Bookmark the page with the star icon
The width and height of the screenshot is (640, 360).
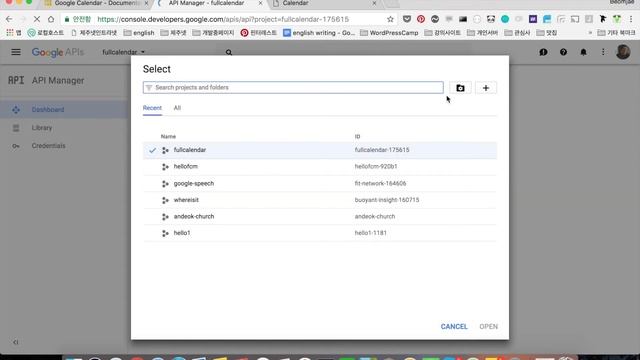[x=390, y=19]
